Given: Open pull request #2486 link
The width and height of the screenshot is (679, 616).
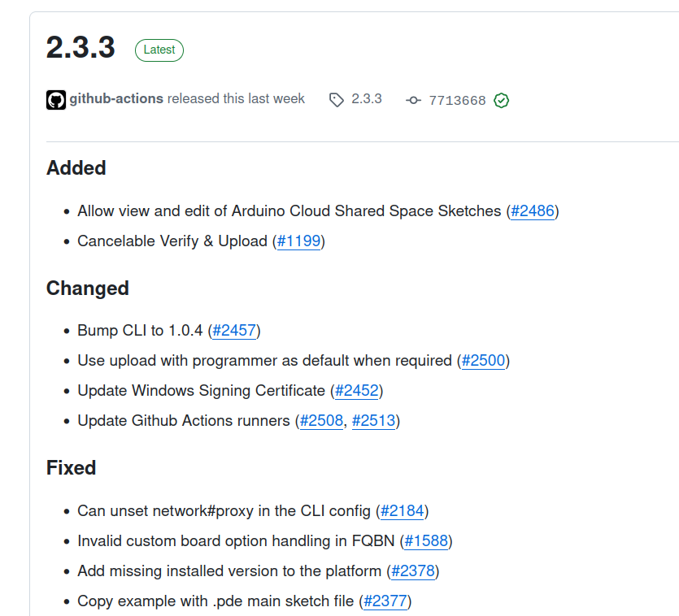Looking at the screenshot, I should (x=533, y=210).
